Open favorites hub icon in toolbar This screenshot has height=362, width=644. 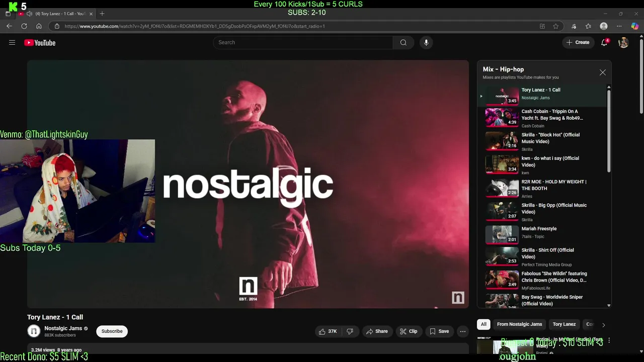point(589,26)
